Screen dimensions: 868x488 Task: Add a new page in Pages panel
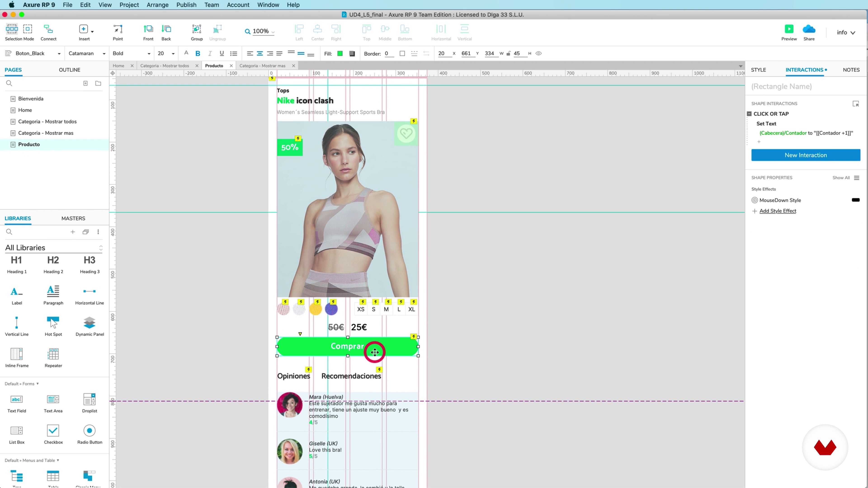pyautogui.click(x=86, y=83)
